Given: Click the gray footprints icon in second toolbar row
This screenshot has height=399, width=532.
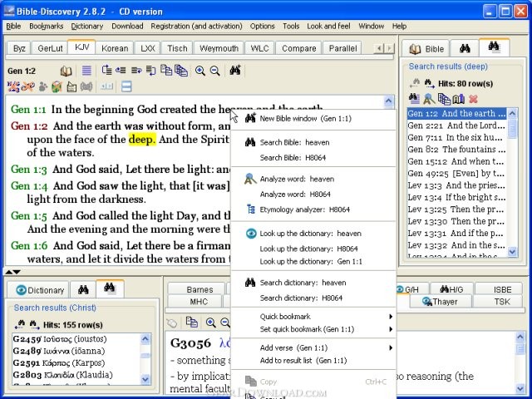Looking at the screenshot, I should click(x=42, y=86).
